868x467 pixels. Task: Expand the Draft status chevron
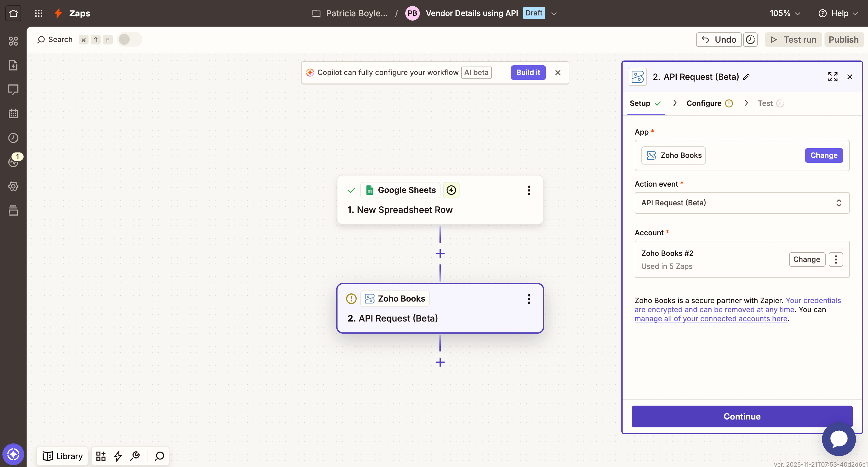[554, 13]
